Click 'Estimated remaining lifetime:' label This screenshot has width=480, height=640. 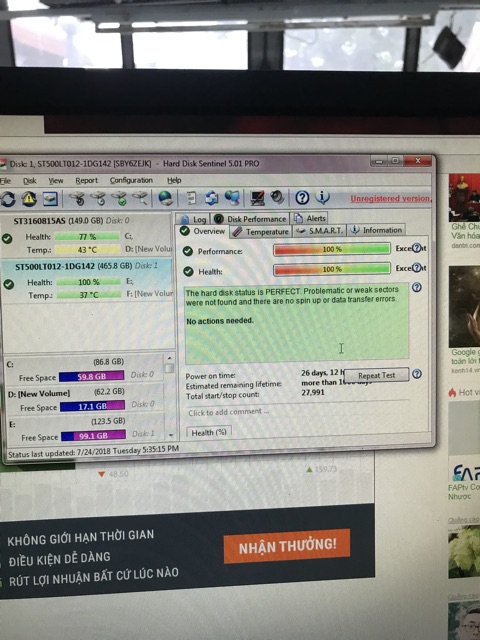pos(233,385)
